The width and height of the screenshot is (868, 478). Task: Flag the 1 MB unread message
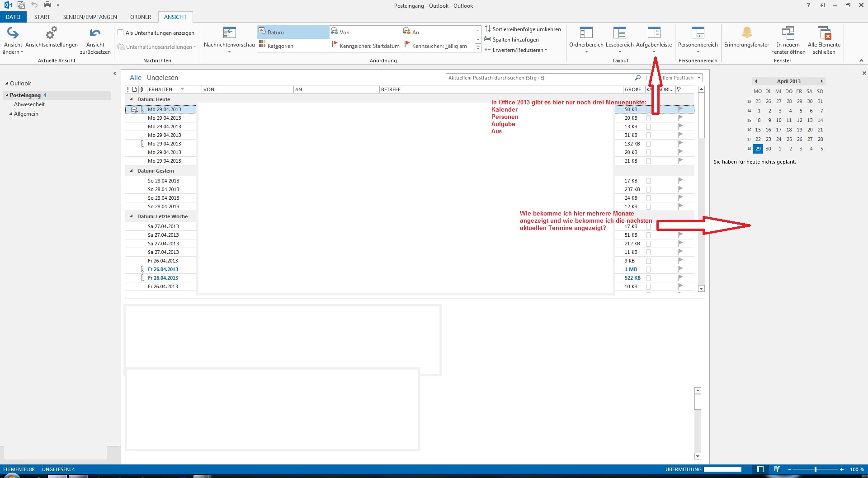click(680, 269)
